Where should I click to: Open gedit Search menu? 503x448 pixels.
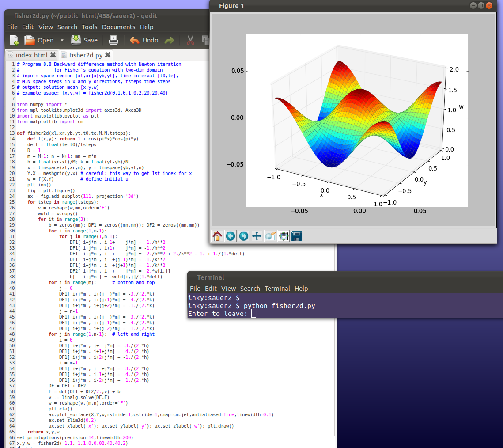(x=68, y=27)
